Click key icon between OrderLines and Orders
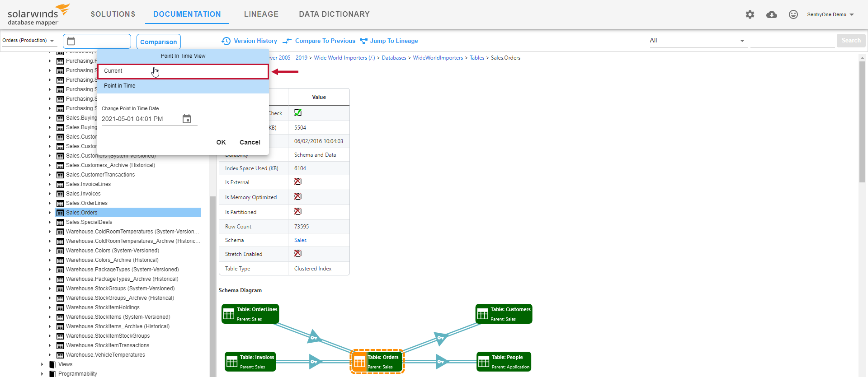Image resolution: width=868 pixels, height=377 pixels. tap(314, 337)
